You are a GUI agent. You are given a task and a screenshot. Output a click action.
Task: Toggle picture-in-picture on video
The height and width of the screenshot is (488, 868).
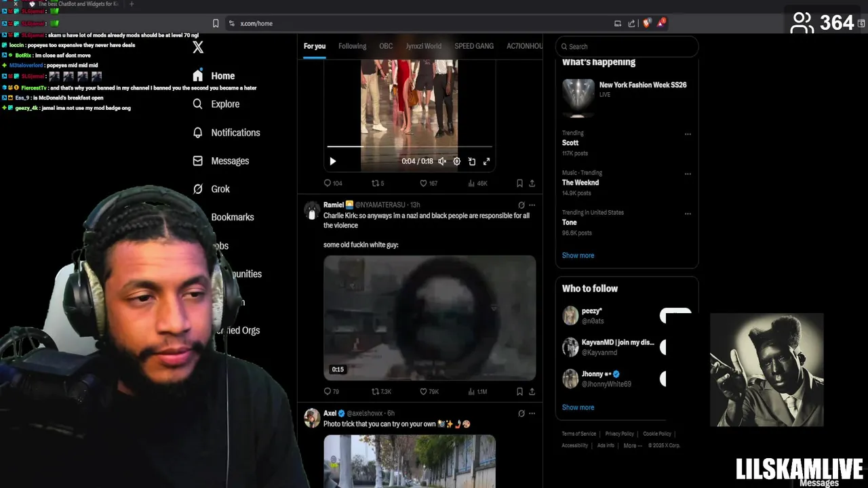point(472,161)
